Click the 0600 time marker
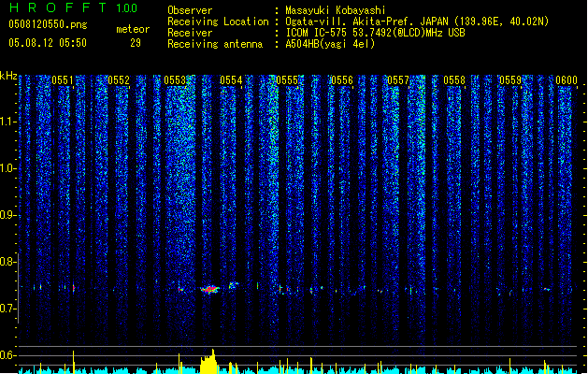588x374 pixels. click(566, 80)
